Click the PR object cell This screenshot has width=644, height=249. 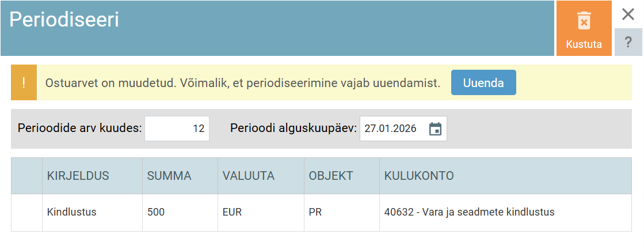point(342,212)
